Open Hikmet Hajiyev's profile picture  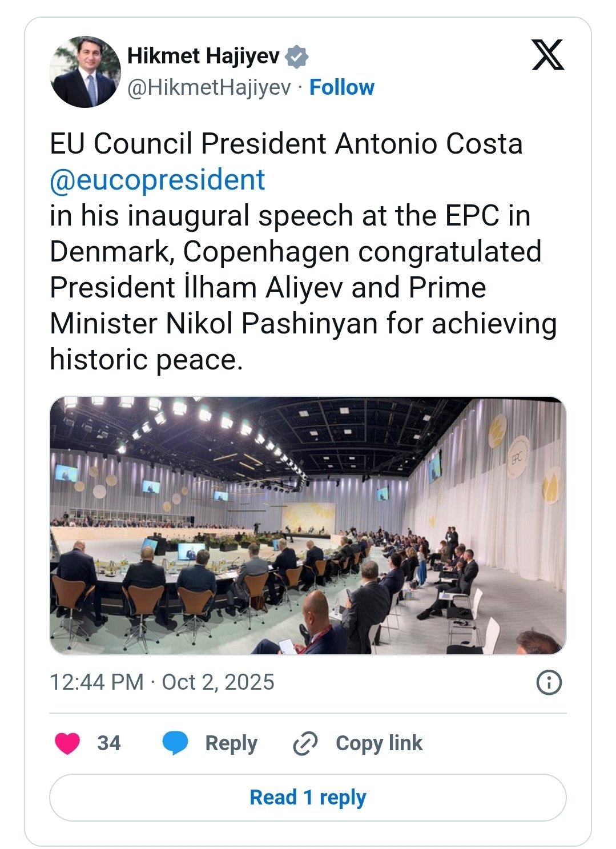point(85,72)
